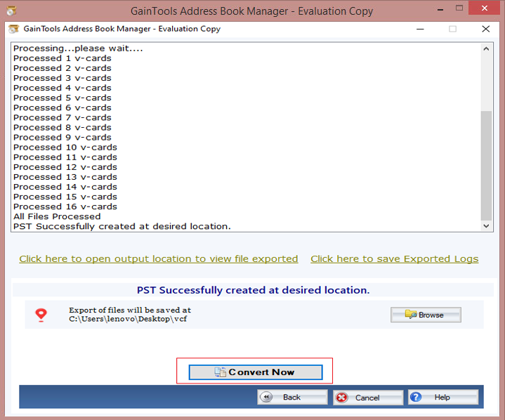
Task: Click the outer window title bar app icon
Action: coord(11,11)
